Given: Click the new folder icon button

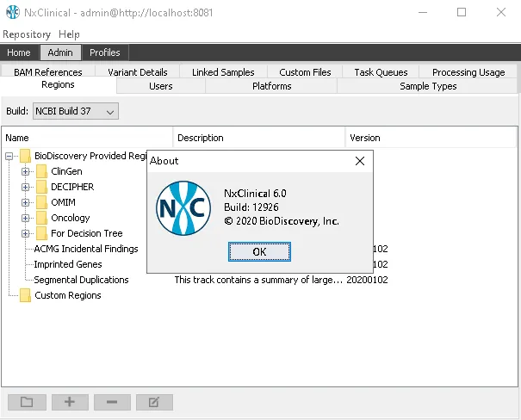Looking at the screenshot, I should click(x=27, y=402).
